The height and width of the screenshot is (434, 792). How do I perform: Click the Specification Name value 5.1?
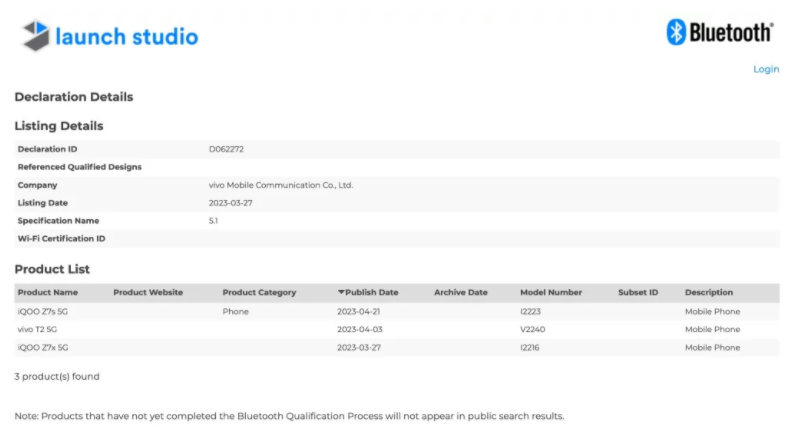pyautogui.click(x=213, y=221)
